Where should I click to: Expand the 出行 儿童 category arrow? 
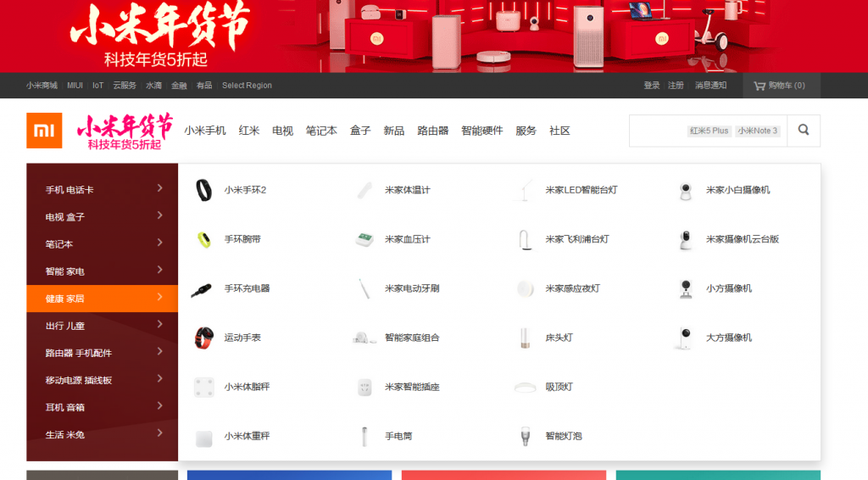tap(159, 324)
